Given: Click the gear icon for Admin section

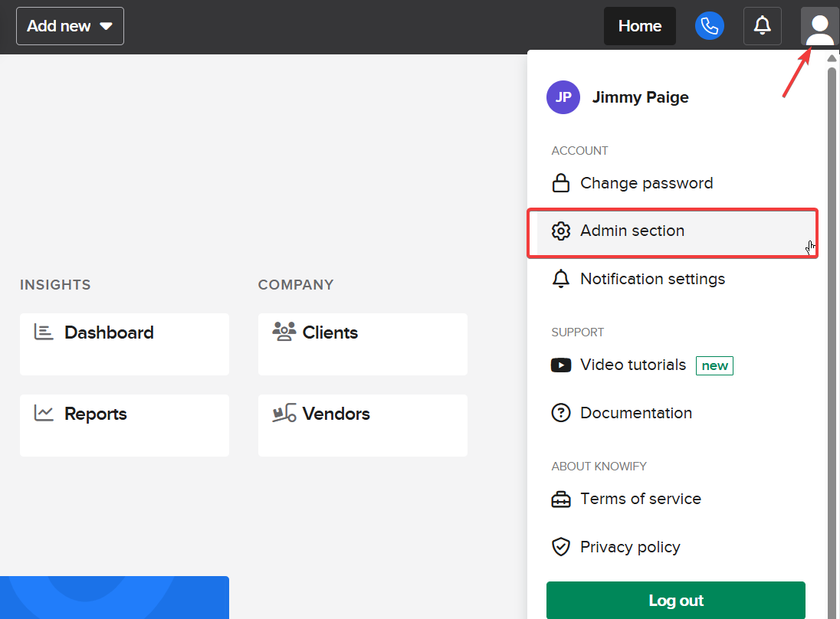Looking at the screenshot, I should pyautogui.click(x=561, y=231).
